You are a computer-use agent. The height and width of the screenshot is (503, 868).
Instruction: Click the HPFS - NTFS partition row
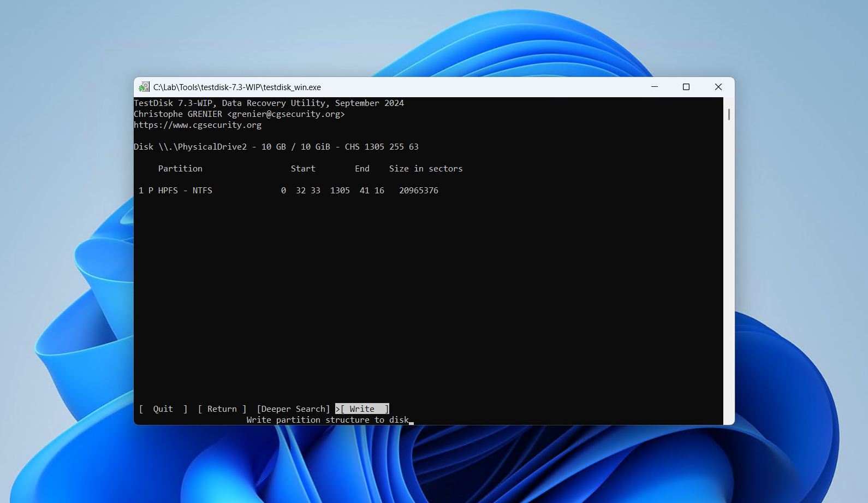click(x=289, y=191)
